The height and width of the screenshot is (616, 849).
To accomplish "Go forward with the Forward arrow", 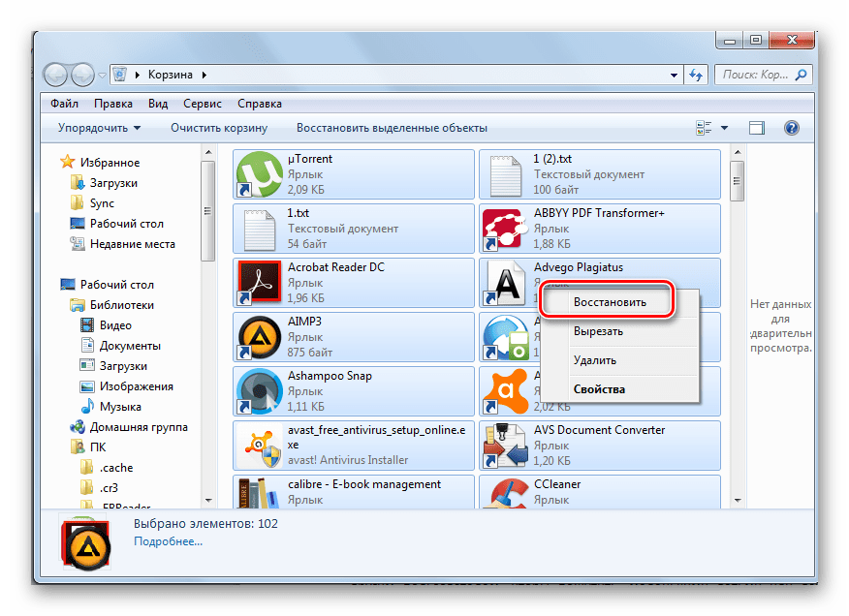I will pyautogui.click(x=82, y=75).
